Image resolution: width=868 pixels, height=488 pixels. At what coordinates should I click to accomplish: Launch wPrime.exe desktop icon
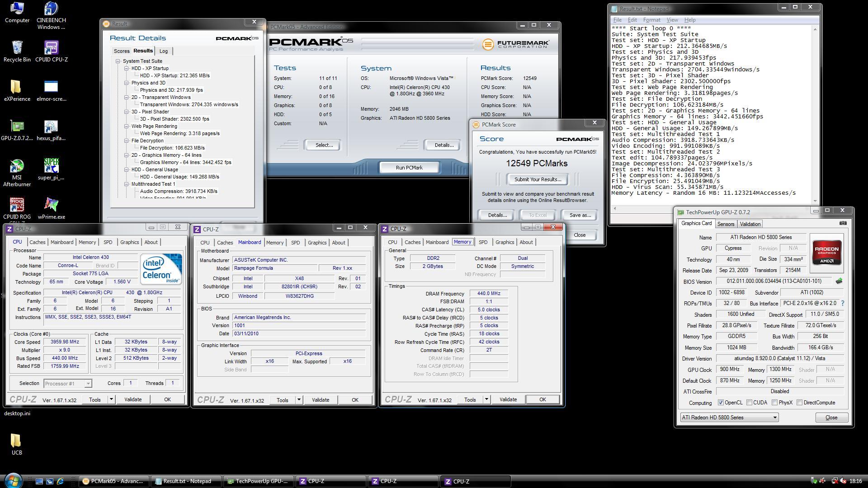[x=51, y=208]
